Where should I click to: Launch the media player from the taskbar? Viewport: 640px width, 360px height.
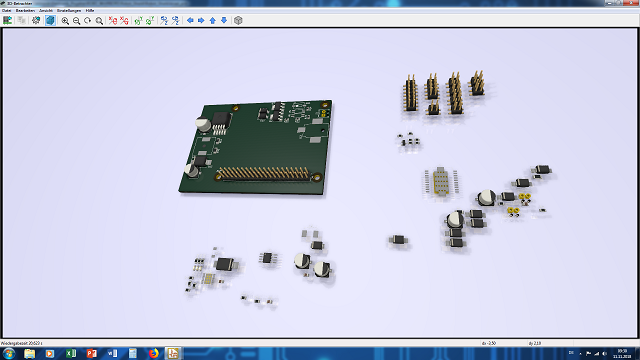[x=50, y=353]
